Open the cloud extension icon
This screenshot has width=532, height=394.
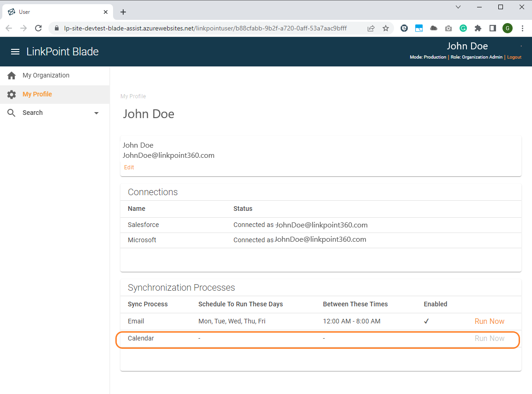click(434, 28)
